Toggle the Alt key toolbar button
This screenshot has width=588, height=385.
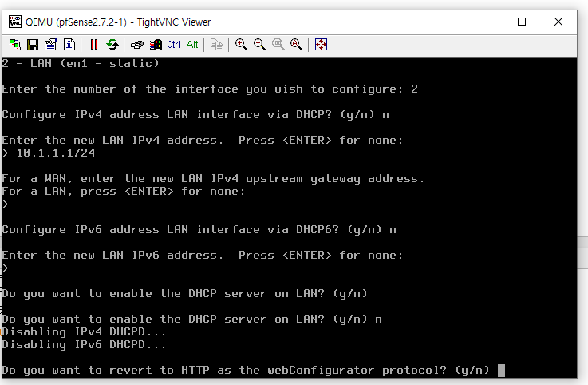tap(192, 45)
